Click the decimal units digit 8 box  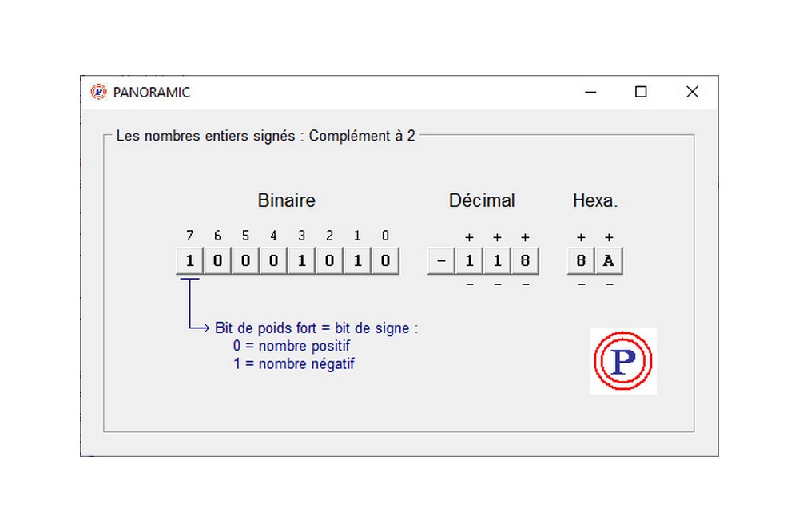[526, 261]
